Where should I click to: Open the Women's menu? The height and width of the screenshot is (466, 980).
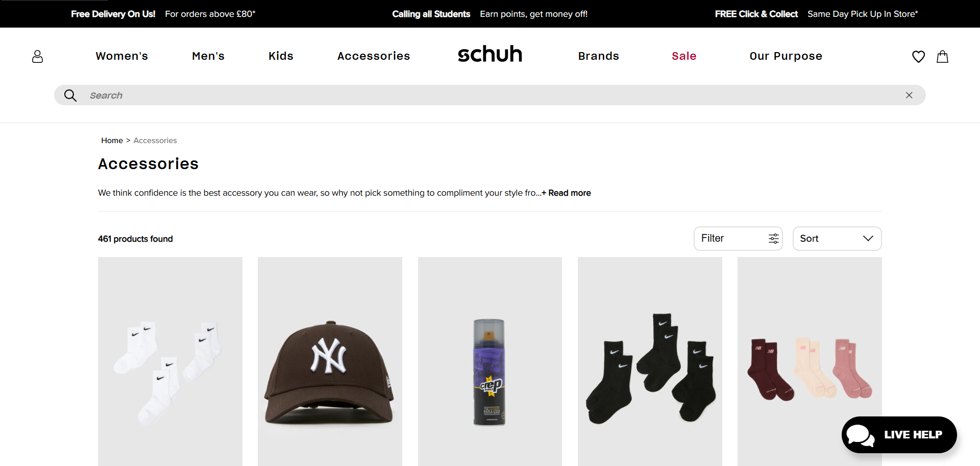(122, 56)
